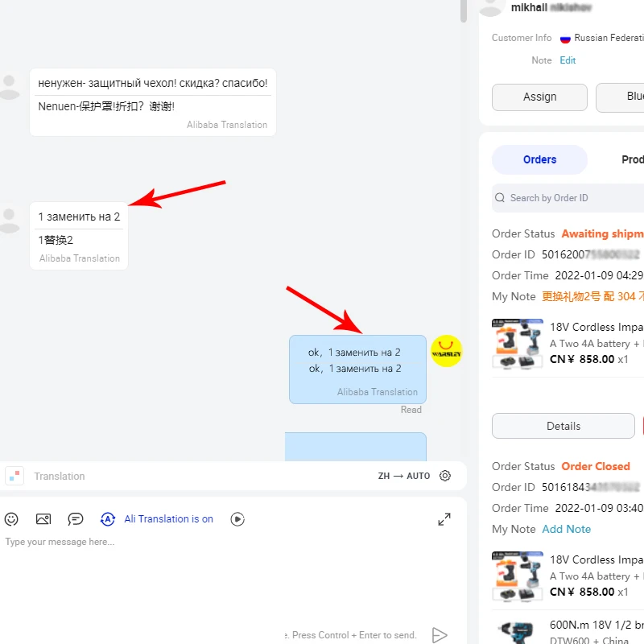Image resolution: width=644 pixels, height=644 pixels.
Task: Click "600N.m 18V 1/2" product title
Action: [x=597, y=625]
